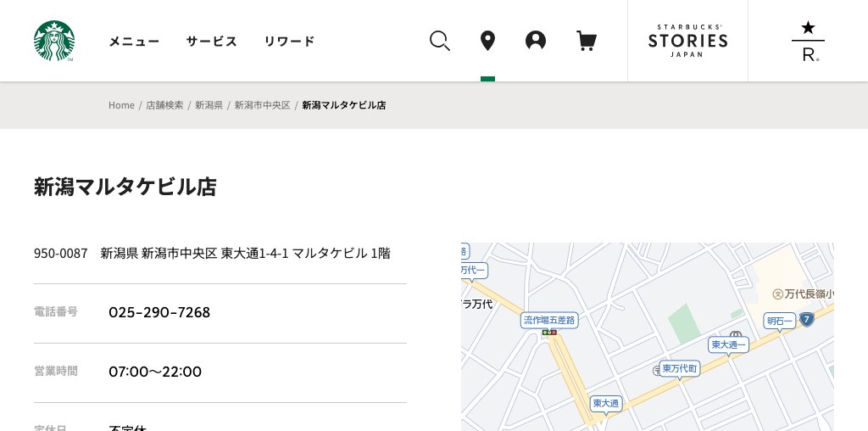Click the store address starting 950-0087

(x=212, y=253)
